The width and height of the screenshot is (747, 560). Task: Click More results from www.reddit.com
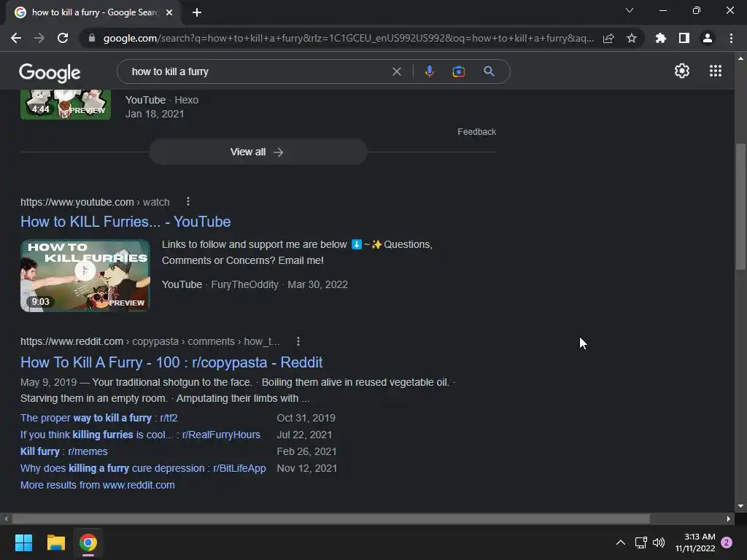[97, 485]
